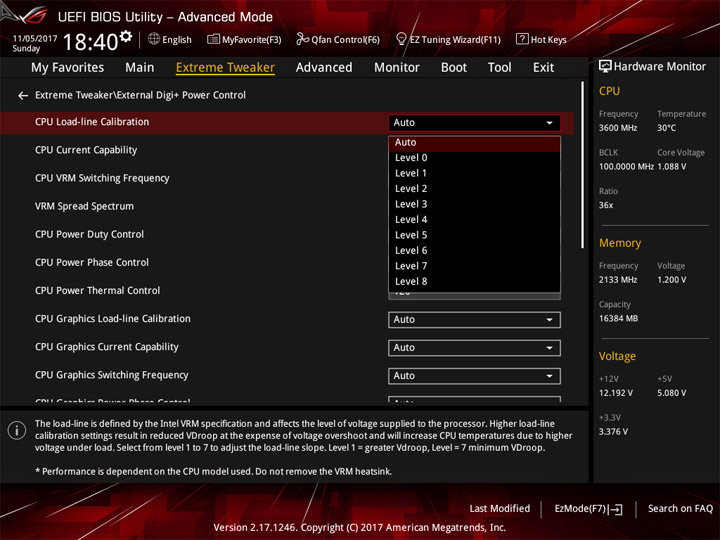
Task: Click the 16384 MB memory capacity value
Action: click(619, 319)
